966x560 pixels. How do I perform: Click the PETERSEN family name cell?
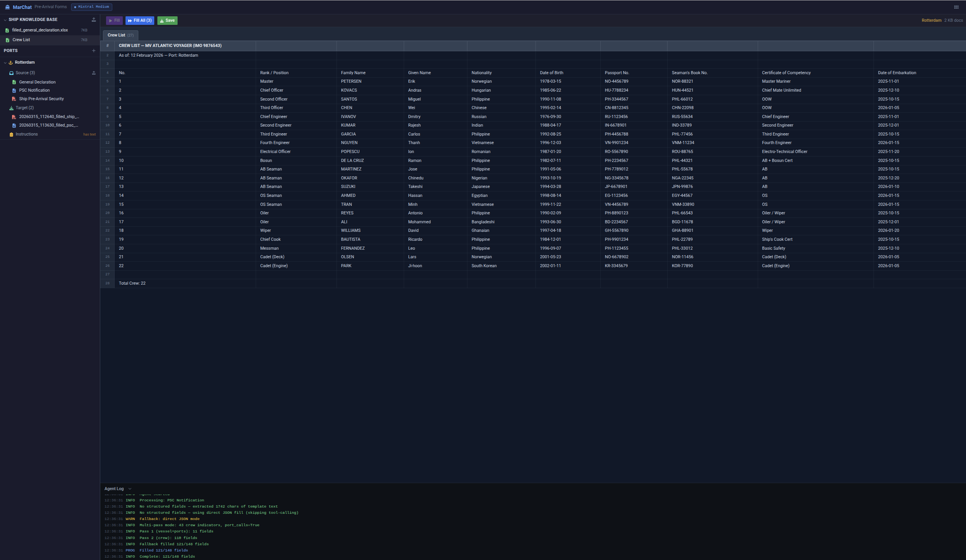[351, 81]
